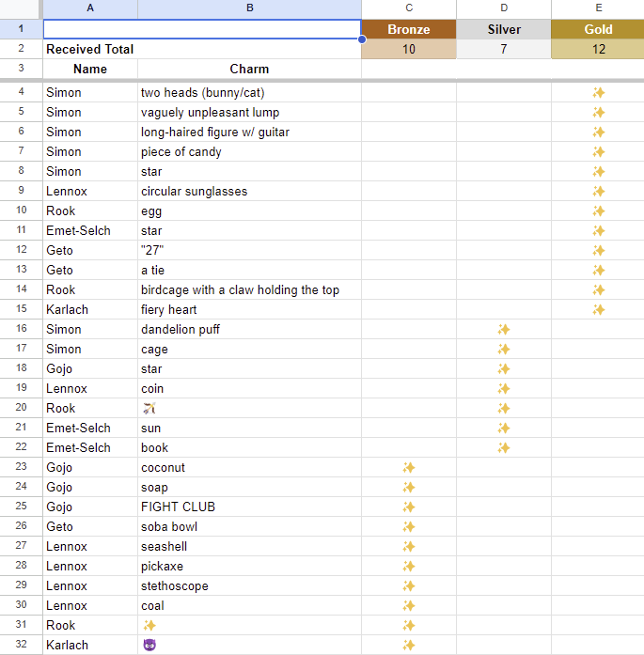Click the gold sparkle for 'piece of candy'
This screenshot has width=644, height=655.
tap(599, 151)
